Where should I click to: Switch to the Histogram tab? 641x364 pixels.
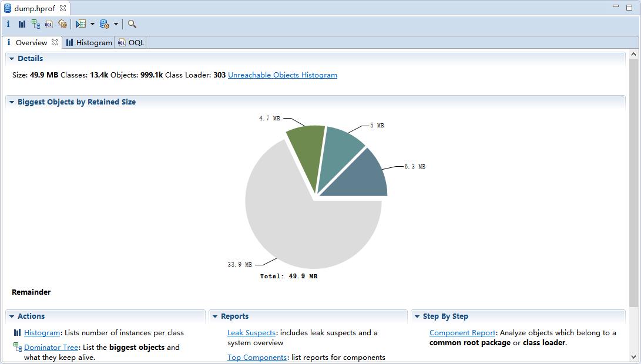click(89, 42)
